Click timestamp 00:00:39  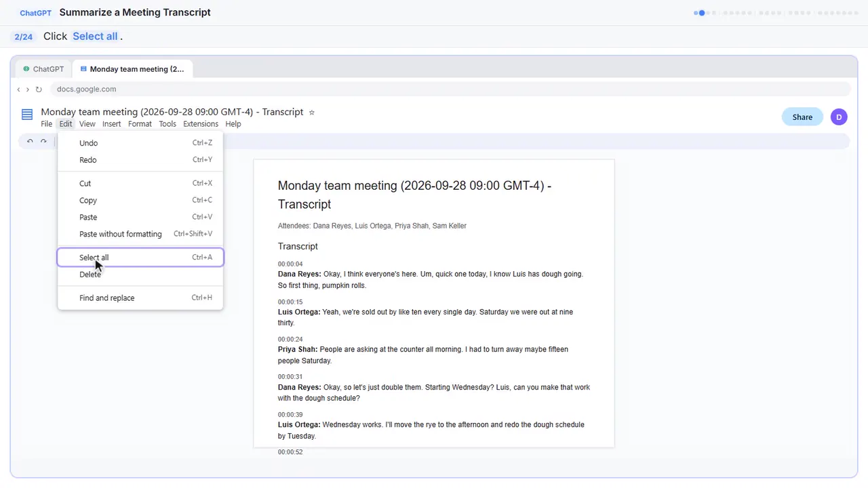tap(290, 414)
